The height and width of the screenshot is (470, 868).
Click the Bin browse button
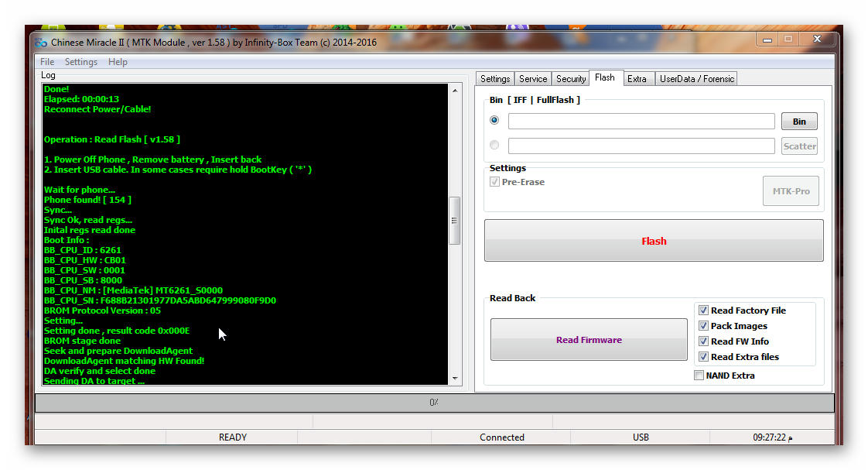tap(799, 122)
